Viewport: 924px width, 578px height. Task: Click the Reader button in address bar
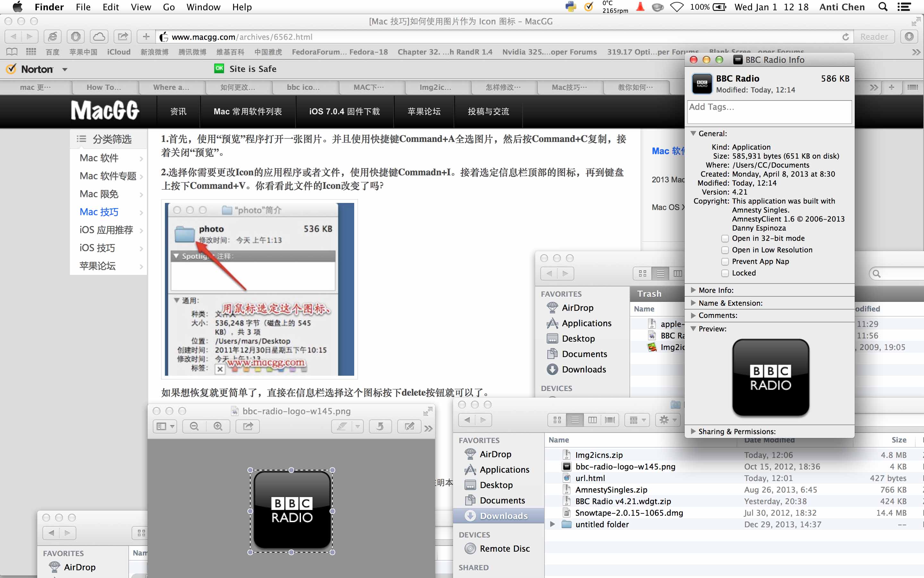tap(874, 37)
